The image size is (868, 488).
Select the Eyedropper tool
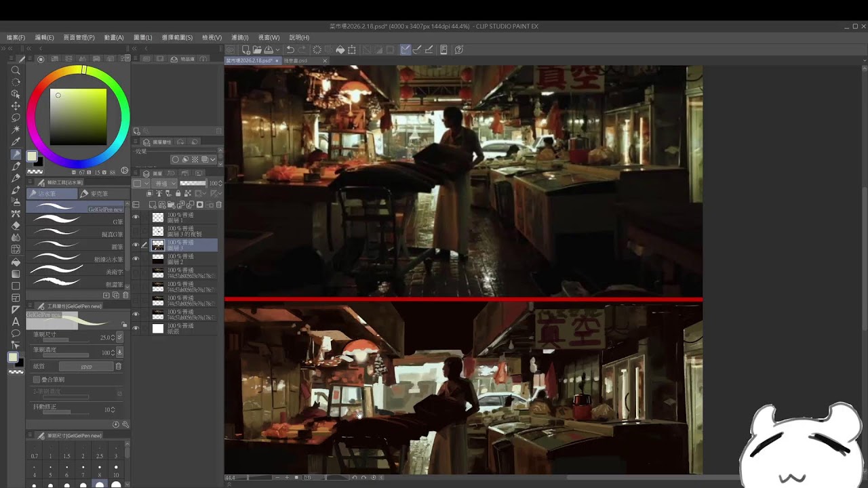coord(16,142)
